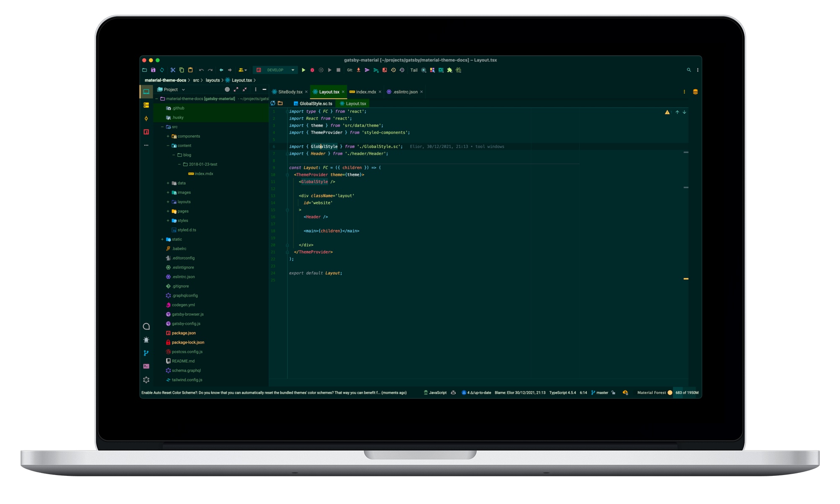Select package.json in project tree
Image resolution: width=840 pixels, height=504 pixels.
click(x=181, y=333)
